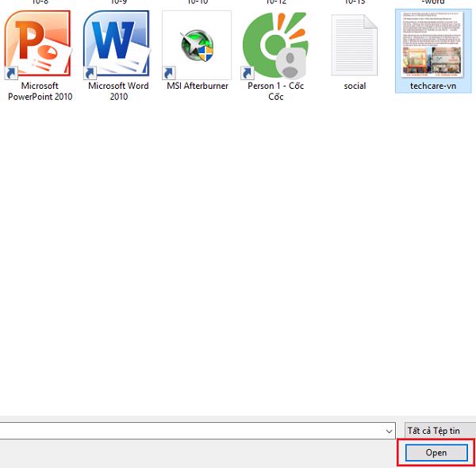Click the 'MSI Afterburner' text label
The width and height of the screenshot is (476, 468).
[197, 86]
